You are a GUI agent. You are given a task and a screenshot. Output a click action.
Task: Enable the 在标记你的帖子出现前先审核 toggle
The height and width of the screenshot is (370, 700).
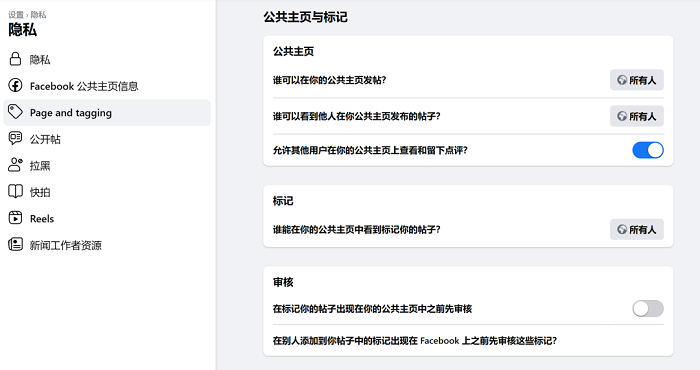pos(648,308)
